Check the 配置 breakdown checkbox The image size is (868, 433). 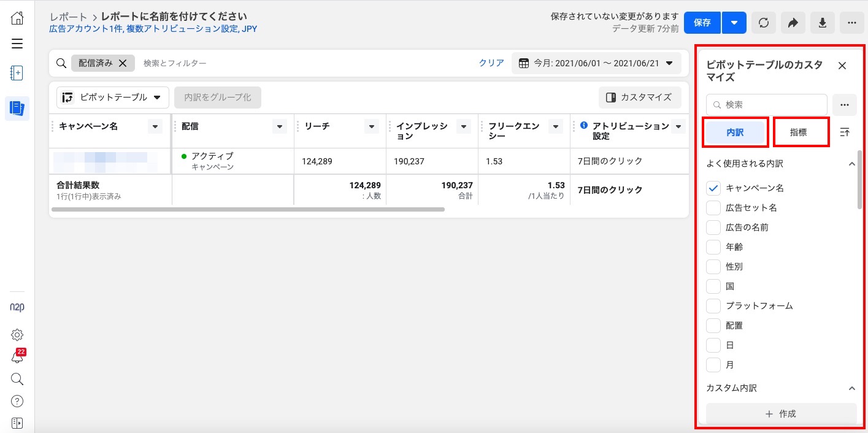tap(713, 326)
